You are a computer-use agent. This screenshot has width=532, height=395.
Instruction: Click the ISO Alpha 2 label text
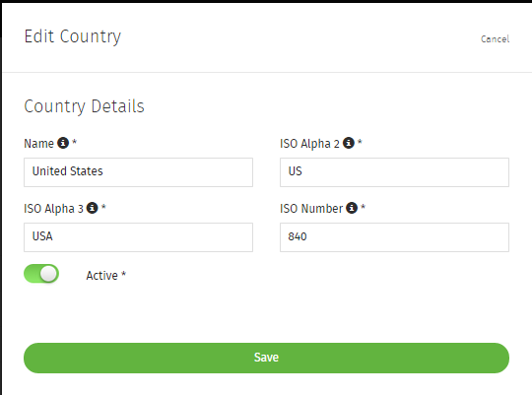click(x=309, y=144)
